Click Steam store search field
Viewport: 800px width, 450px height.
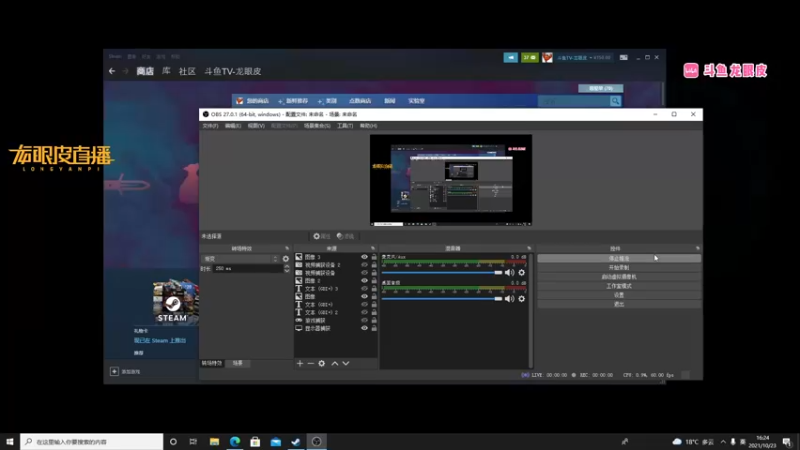click(x=574, y=101)
